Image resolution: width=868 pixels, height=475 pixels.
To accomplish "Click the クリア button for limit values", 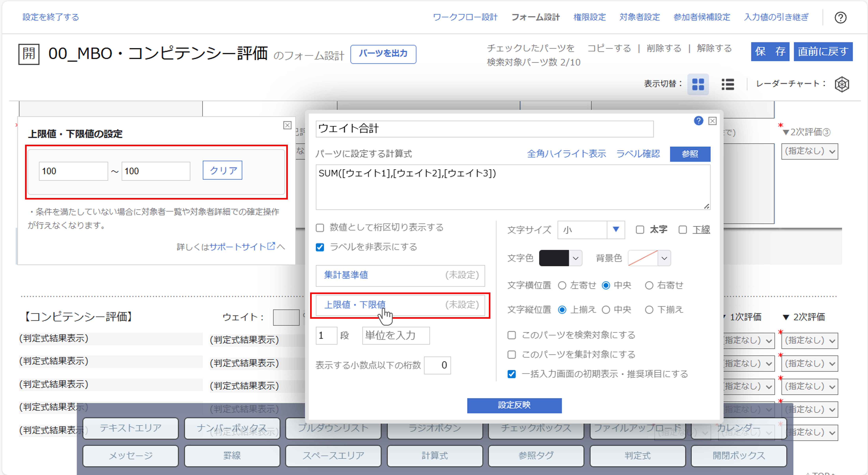I will pyautogui.click(x=222, y=171).
